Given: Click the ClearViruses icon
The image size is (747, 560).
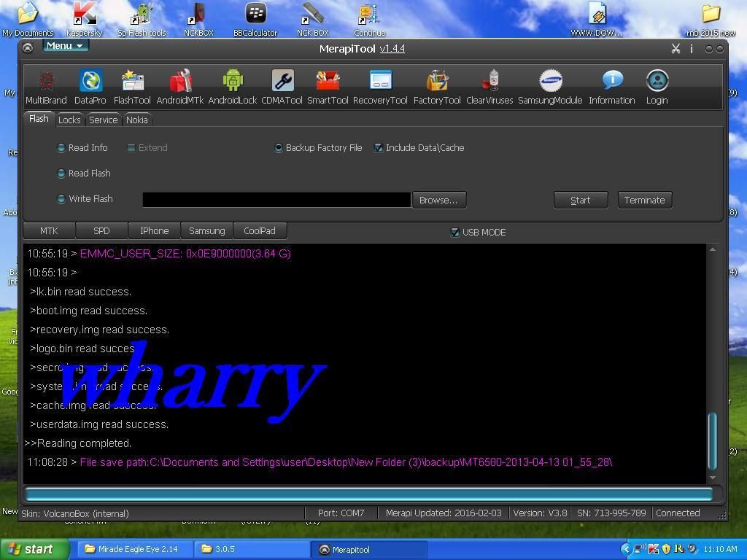Looking at the screenshot, I should click(x=489, y=87).
